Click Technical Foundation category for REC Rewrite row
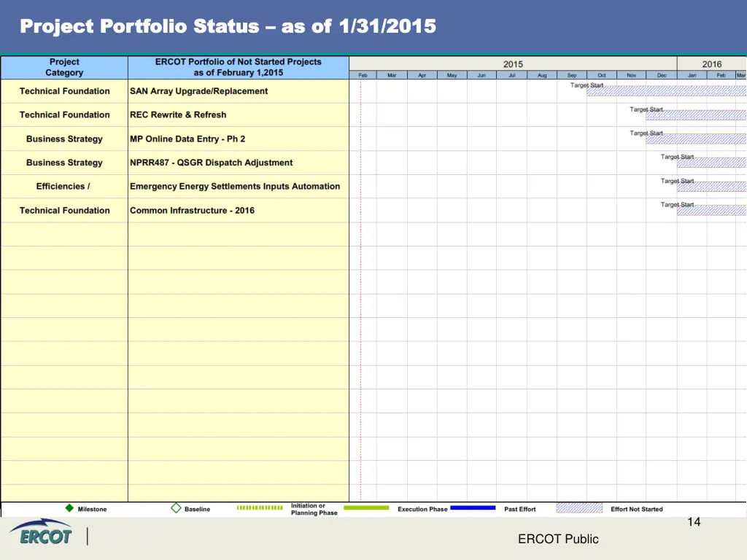This screenshot has width=747, height=560. pos(64,114)
